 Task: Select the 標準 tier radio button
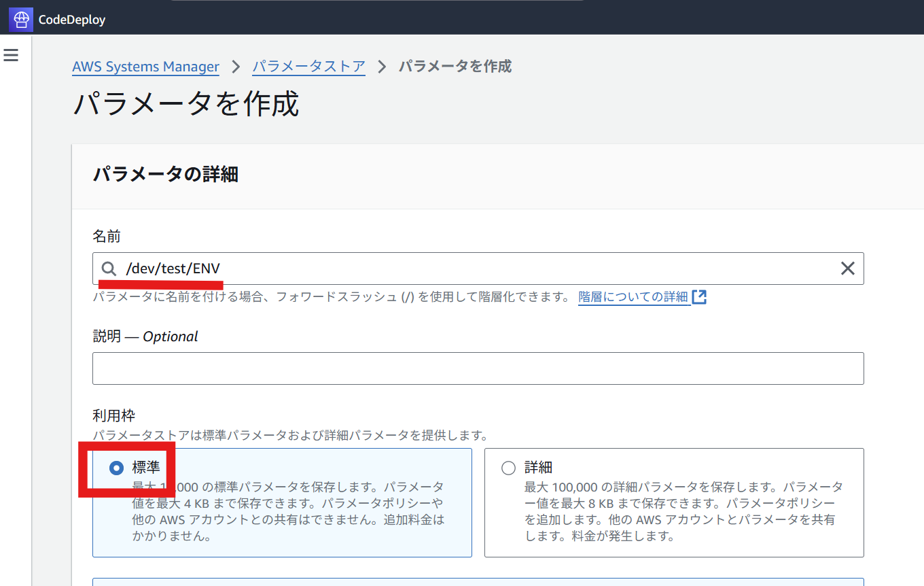point(117,468)
